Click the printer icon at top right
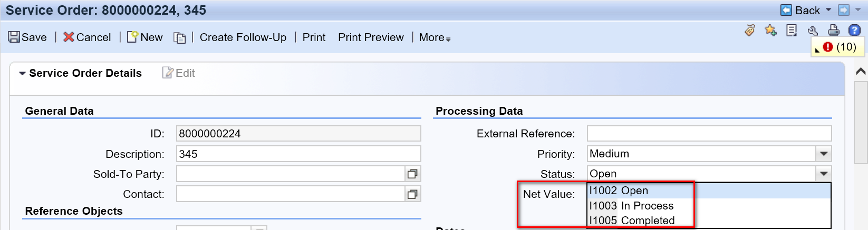This screenshot has height=230, width=868. (834, 31)
